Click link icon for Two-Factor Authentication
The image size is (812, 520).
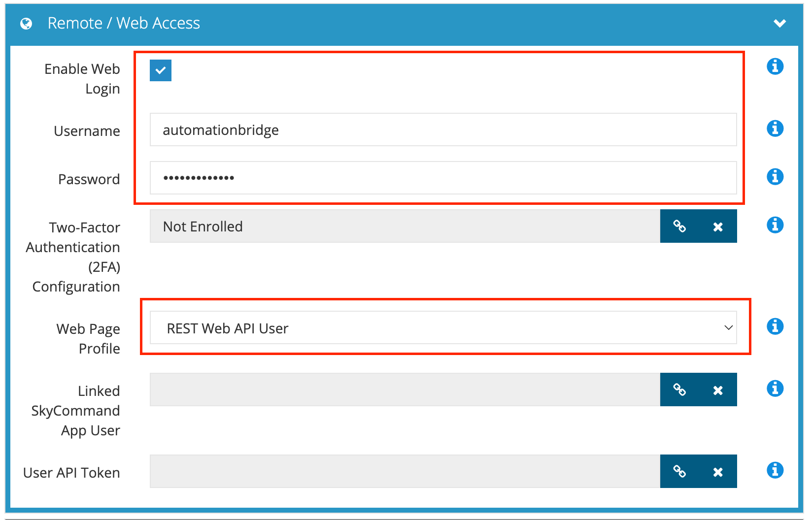click(679, 227)
